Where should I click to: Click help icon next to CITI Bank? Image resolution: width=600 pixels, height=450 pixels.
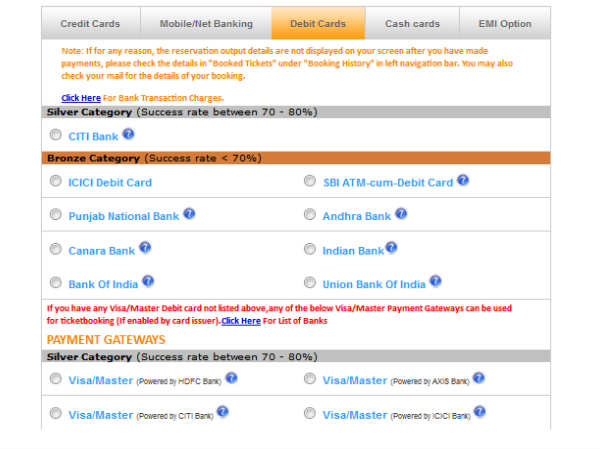point(128,134)
